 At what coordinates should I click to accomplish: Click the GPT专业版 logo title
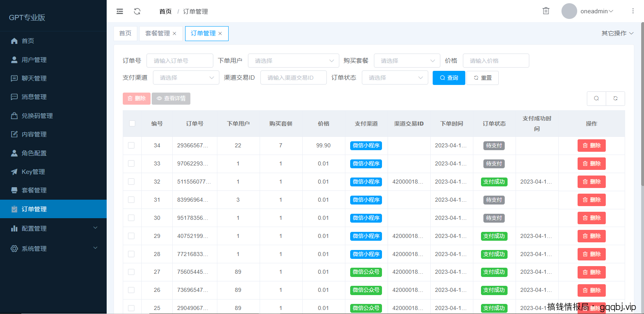pos(27,17)
